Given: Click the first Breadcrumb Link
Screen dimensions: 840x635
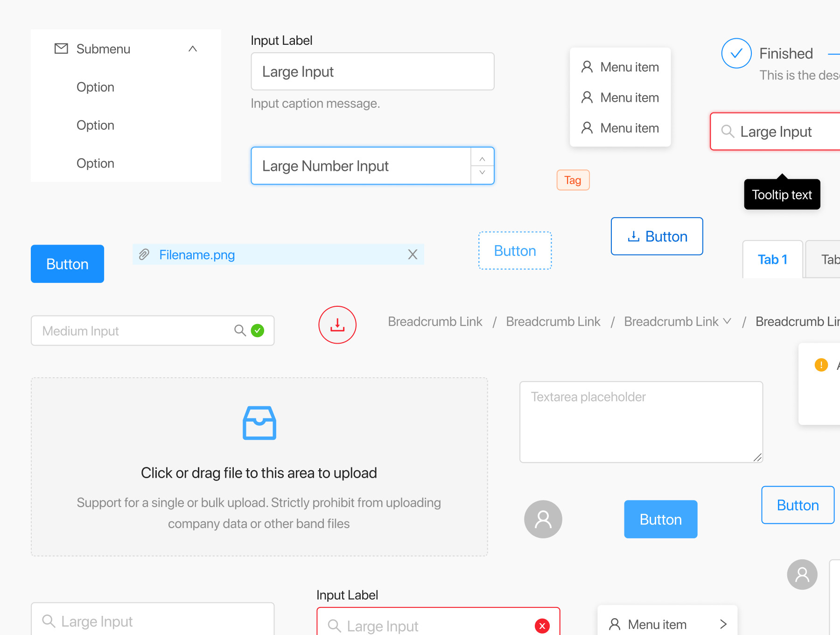Looking at the screenshot, I should pos(435,322).
